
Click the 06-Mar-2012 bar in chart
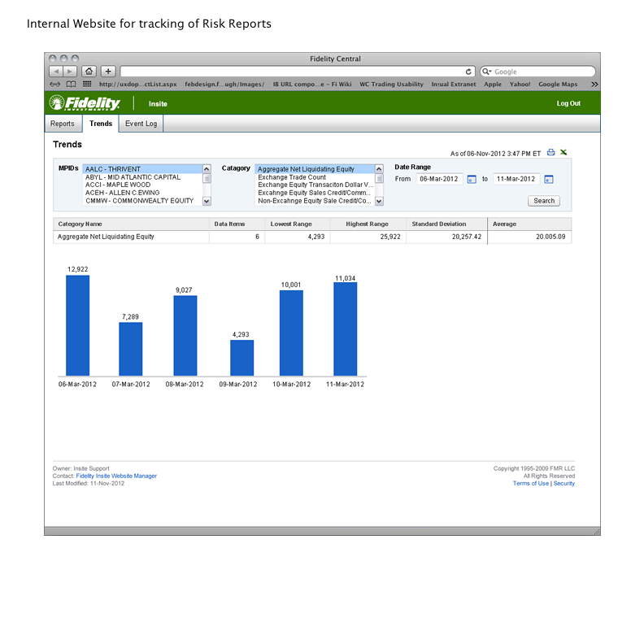coord(77,325)
